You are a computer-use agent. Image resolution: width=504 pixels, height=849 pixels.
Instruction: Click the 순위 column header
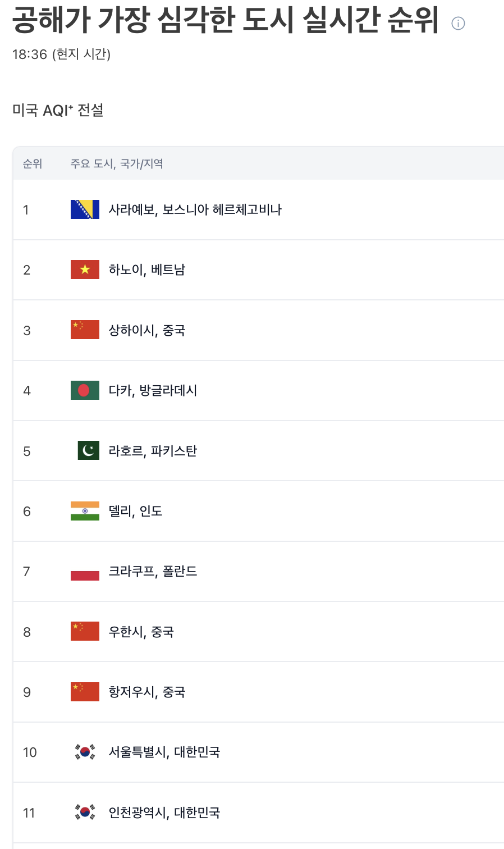point(32,163)
